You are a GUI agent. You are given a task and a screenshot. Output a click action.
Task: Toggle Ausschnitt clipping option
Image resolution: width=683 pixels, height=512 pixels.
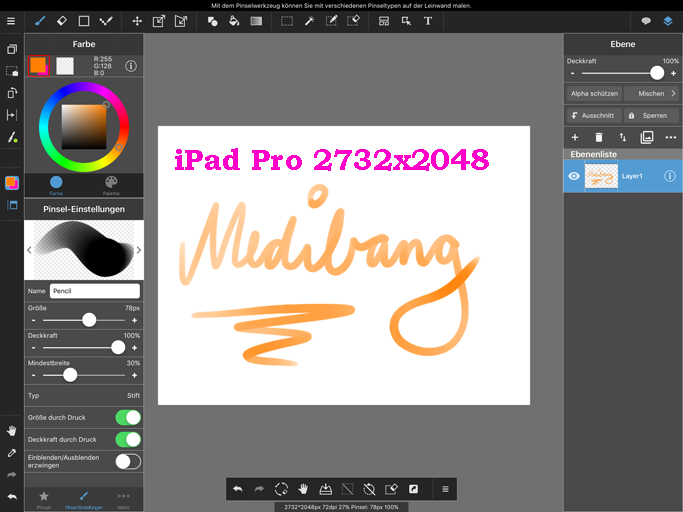(x=594, y=115)
